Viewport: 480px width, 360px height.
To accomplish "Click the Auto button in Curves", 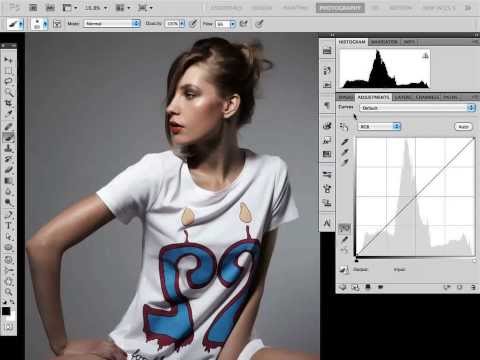I will click(x=463, y=127).
